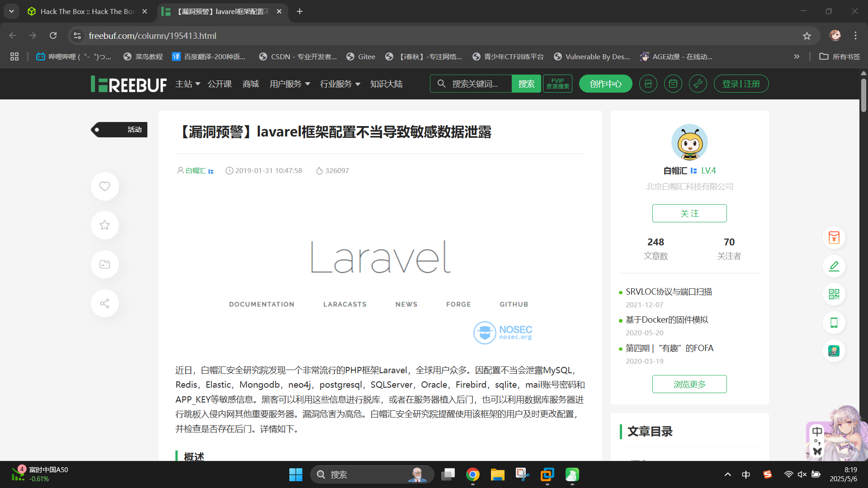Image resolution: width=868 pixels, height=488 pixels.
Task: Click the page vertical scrollbar thumb
Action: pos(863,95)
